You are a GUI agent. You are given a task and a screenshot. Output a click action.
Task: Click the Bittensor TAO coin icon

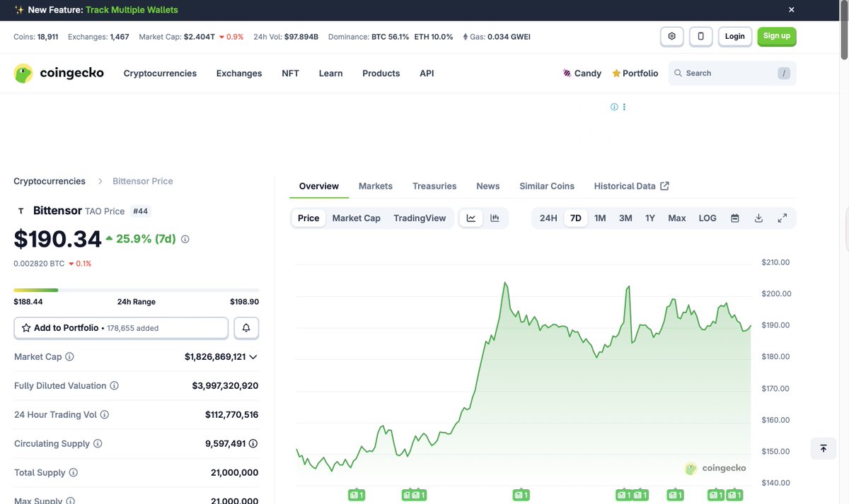(21, 211)
